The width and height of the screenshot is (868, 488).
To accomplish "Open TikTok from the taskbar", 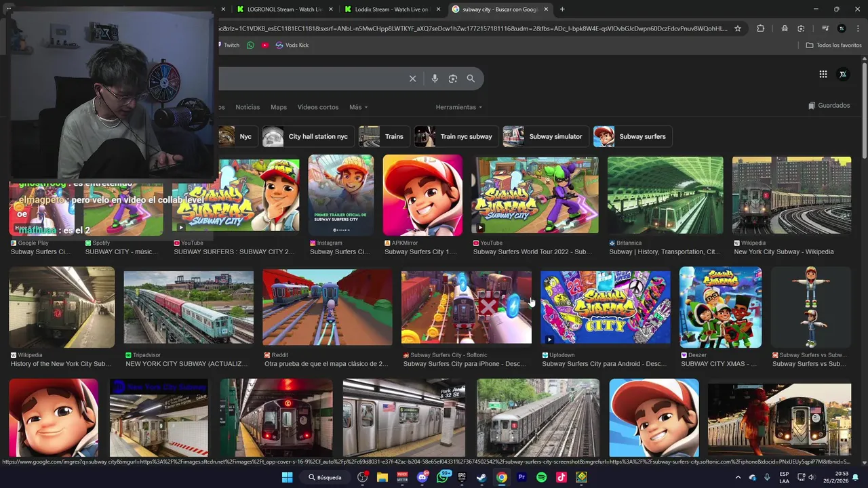I will (x=561, y=477).
